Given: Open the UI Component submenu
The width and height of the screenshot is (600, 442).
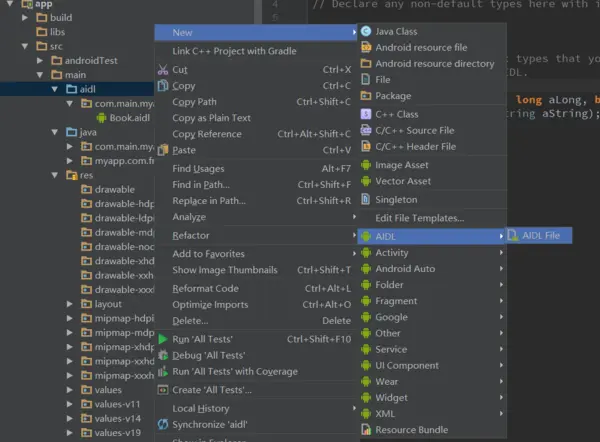Looking at the screenshot, I should (x=432, y=365).
